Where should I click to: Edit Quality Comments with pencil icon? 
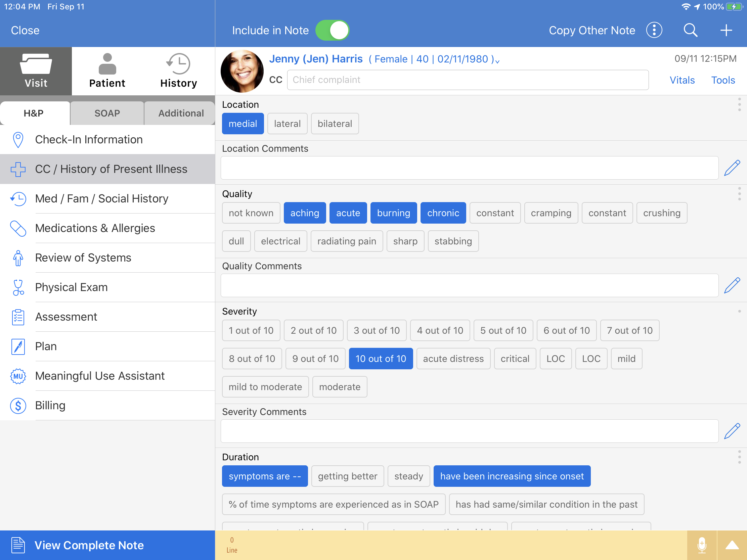pyautogui.click(x=732, y=286)
